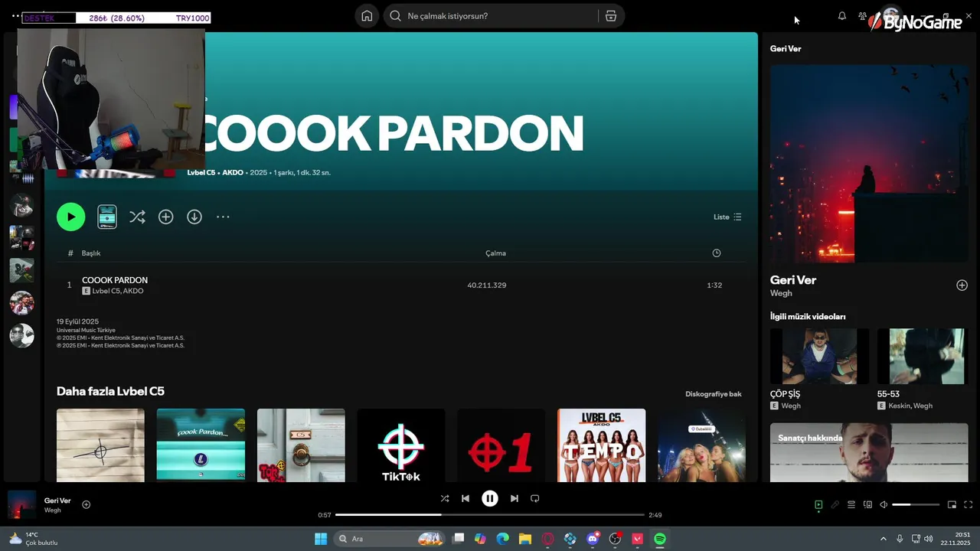Play the COOOK PARDON album
The width and height of the screenshot is (980, 551).
tap(70, 217)
